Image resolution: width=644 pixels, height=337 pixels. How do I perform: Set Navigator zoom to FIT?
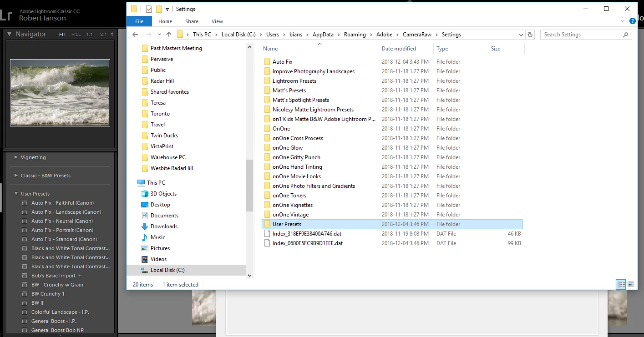click(x=62, y=35)
